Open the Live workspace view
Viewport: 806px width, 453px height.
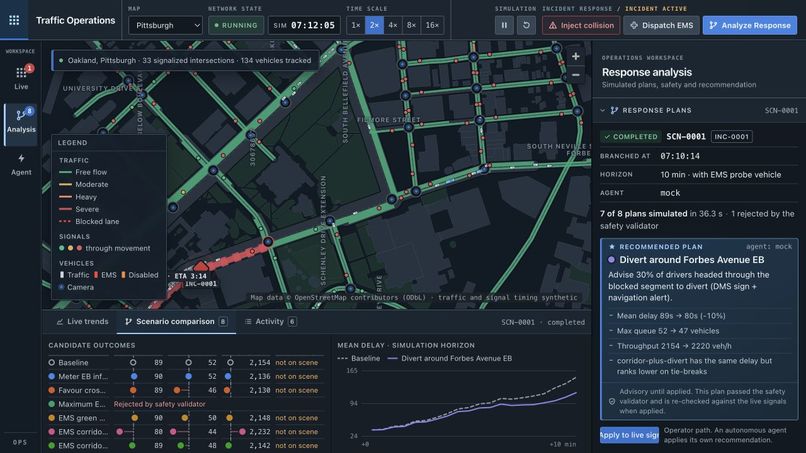21,78
